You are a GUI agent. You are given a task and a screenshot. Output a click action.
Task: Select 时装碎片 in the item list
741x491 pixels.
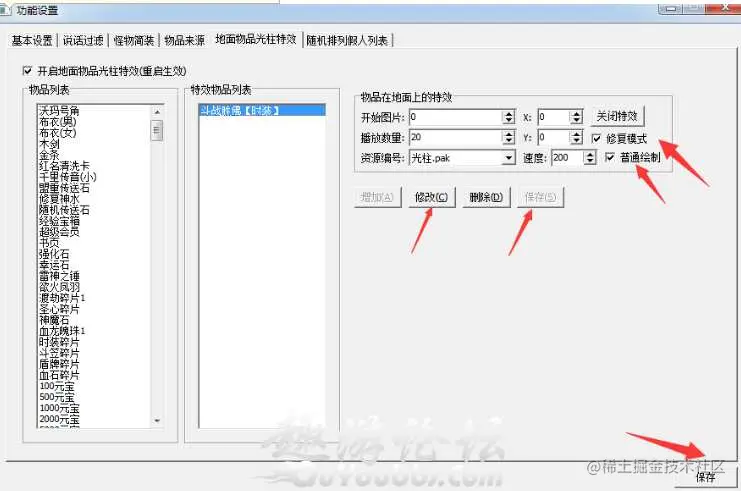[x=59, y=342]
